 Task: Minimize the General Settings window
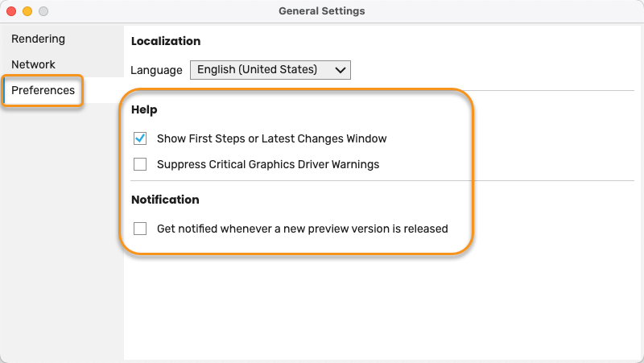tap(27, 11)
